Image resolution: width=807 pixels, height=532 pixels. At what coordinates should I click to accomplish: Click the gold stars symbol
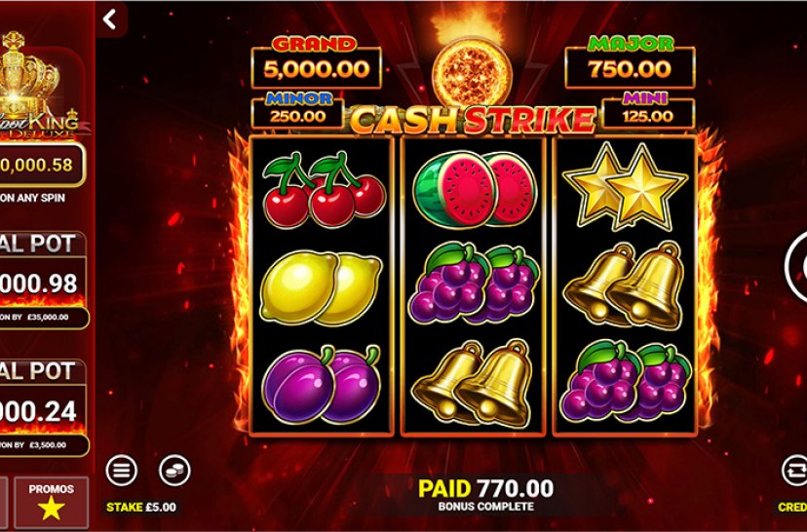625,187
